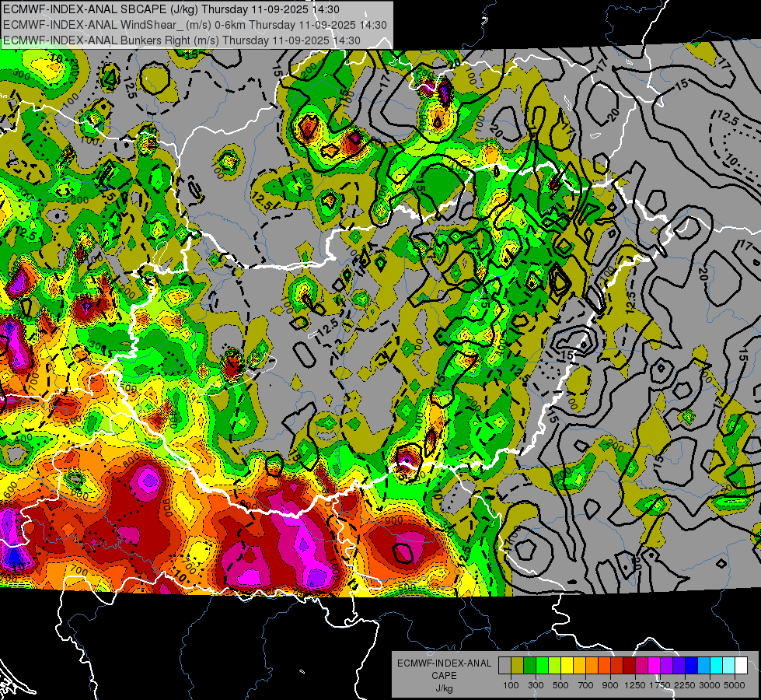This screenshot has width=761, height=700.
Task: Click the legend value 2250
Action: (685, 685)
